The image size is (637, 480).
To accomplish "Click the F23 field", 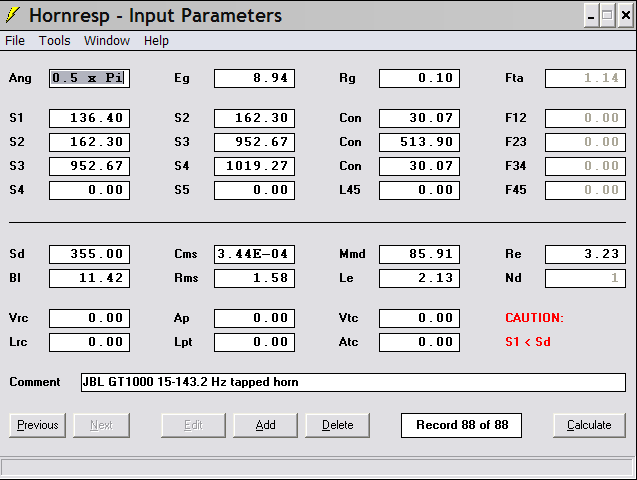I will 585,142.
